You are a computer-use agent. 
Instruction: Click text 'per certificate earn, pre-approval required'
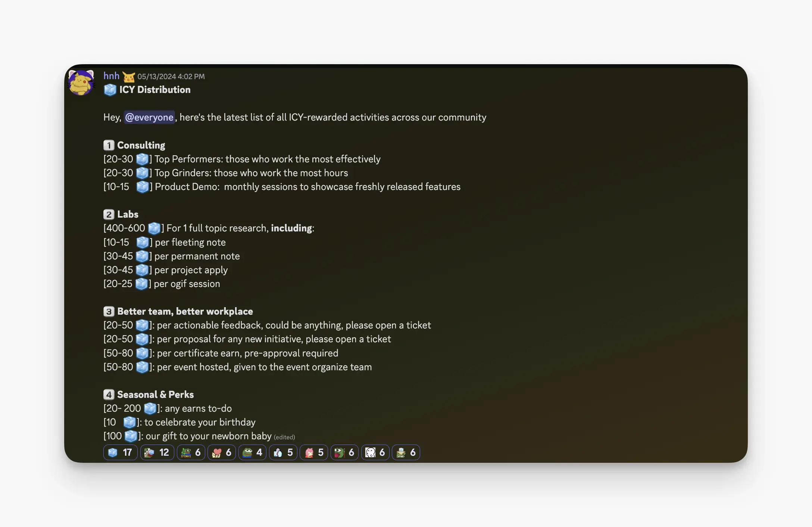[x=248, y=353]
